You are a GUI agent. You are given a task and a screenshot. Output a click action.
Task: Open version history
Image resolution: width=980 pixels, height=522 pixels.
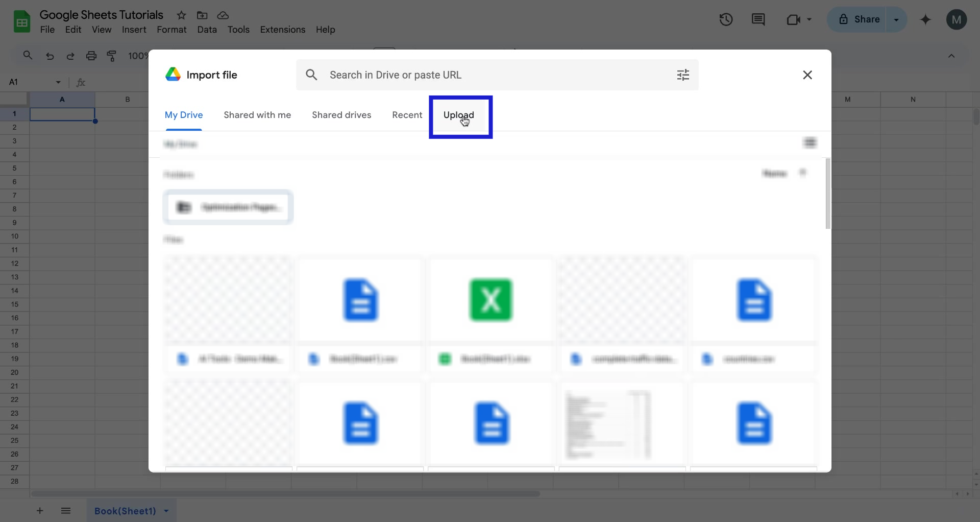726,19
